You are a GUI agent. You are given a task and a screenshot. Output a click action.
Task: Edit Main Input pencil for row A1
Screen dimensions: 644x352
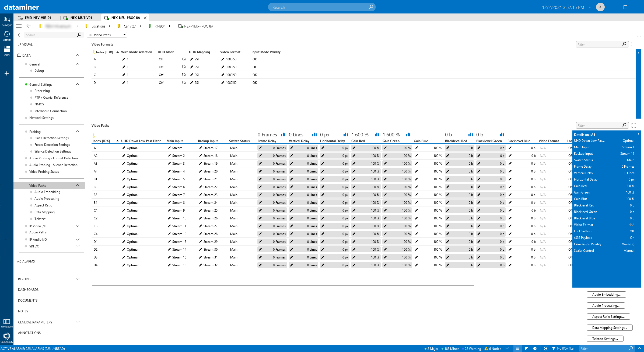pos(169,148)
